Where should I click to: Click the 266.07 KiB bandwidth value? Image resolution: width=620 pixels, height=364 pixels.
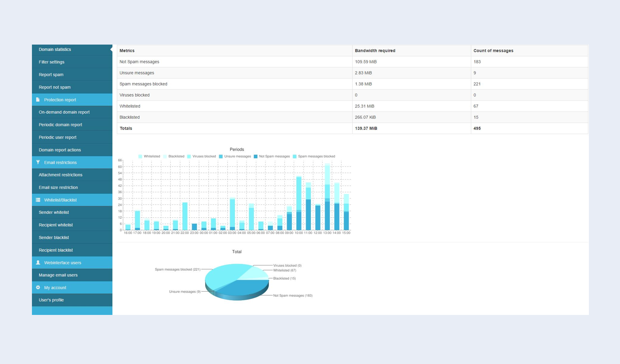tap(365, 117)
